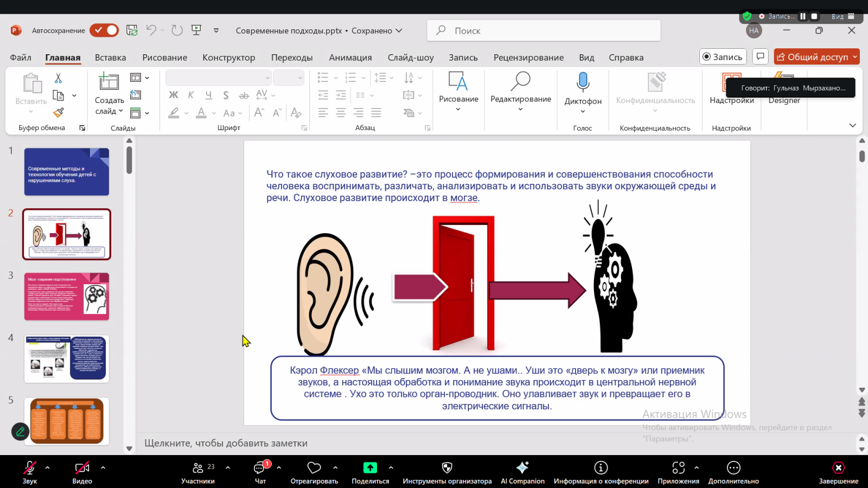Open the Design ribbon tab
This screenshot has height=488, width=868.
coord(228,57)
